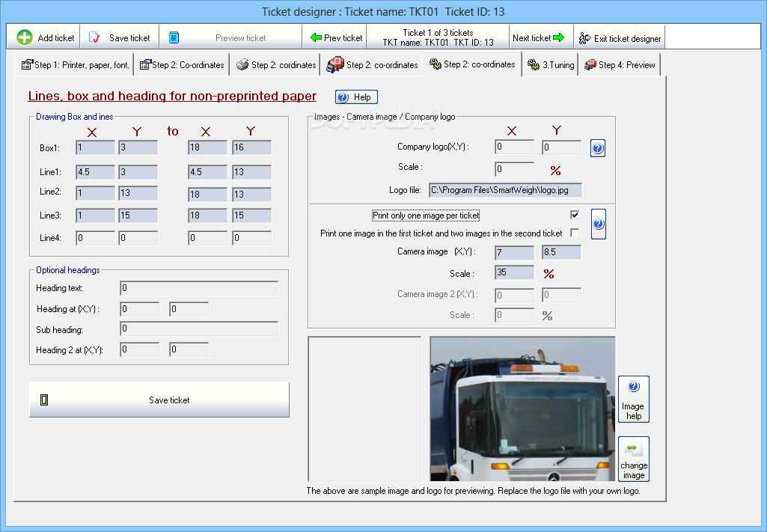Click the Preview ticket notepad icon

(174, 37)
